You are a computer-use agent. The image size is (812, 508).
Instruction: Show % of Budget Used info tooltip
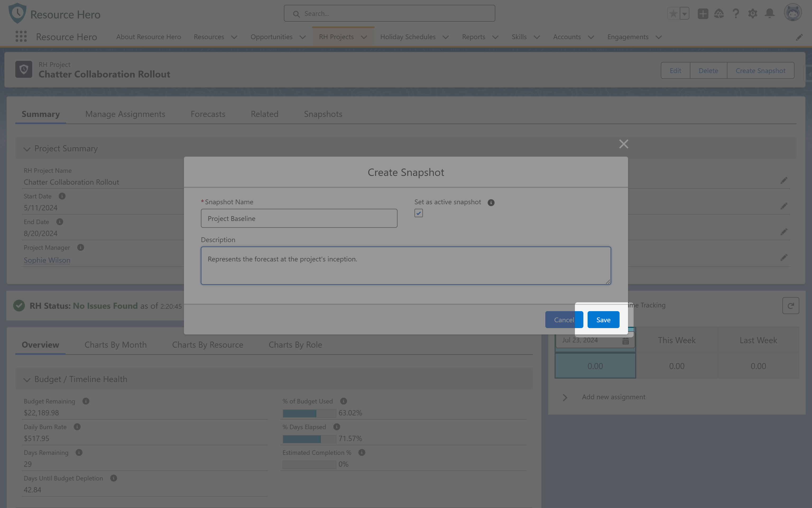pos(344,401)
